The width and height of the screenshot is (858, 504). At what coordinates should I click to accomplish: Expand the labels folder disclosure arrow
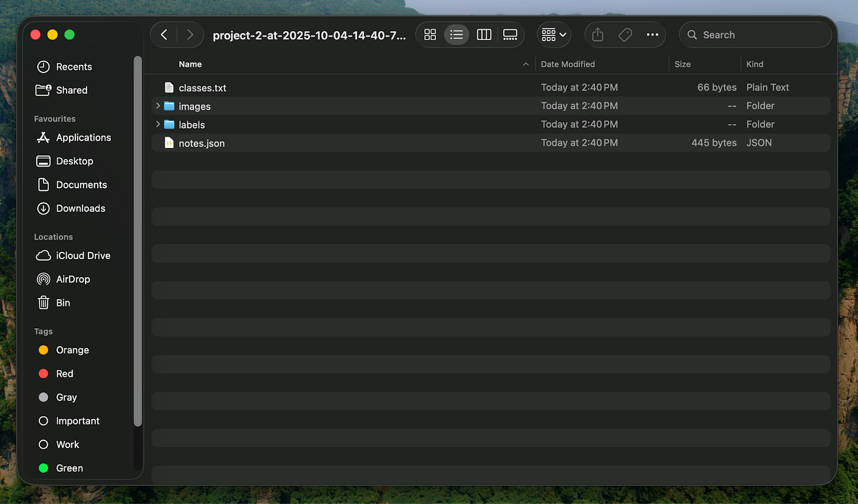click(158, 124)
